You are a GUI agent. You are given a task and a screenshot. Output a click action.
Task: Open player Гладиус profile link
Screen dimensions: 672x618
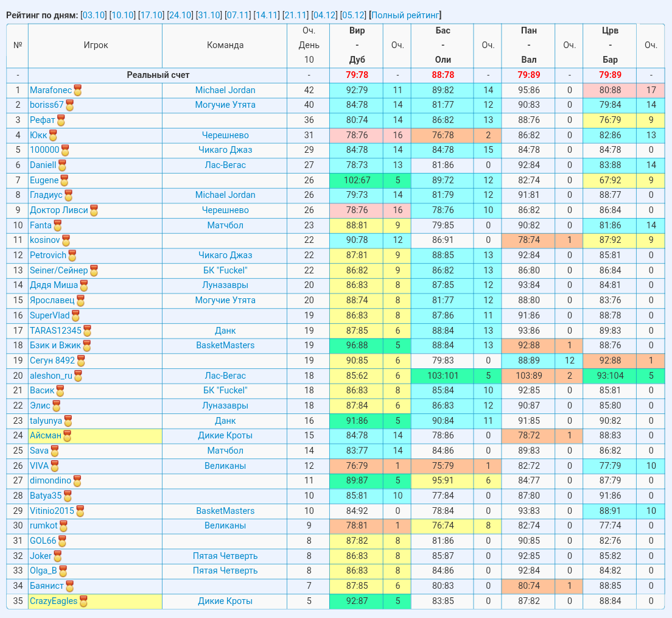[46, 195]
